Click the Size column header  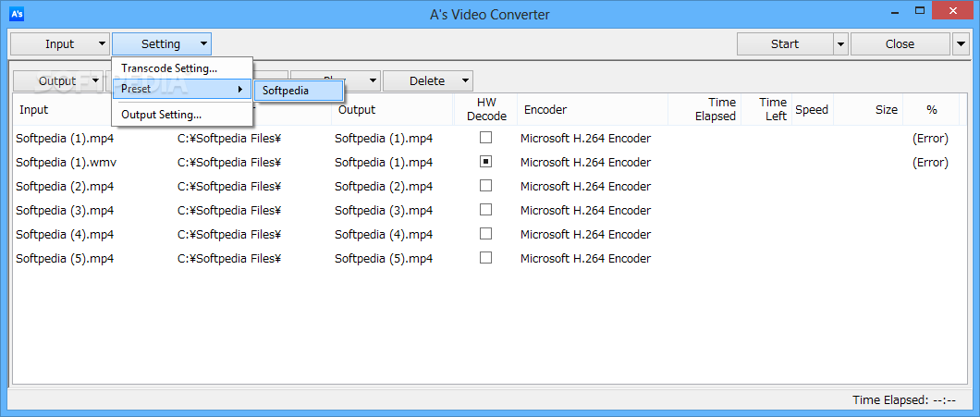pos(868,110)
